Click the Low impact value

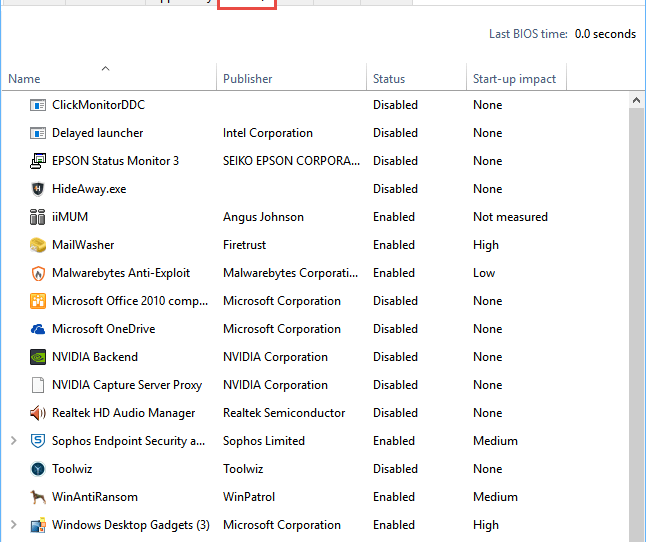pos(484,273)
